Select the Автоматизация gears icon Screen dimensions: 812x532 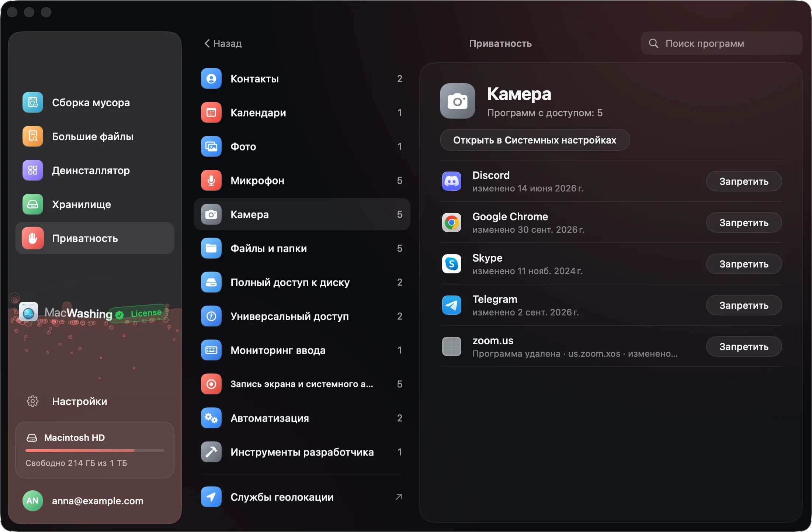coord(211,418)
